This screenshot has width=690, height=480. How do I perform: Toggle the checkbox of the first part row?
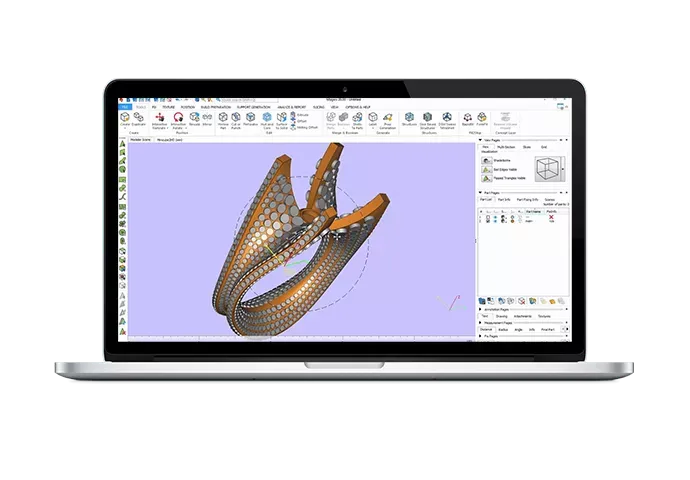click(488, 217)
